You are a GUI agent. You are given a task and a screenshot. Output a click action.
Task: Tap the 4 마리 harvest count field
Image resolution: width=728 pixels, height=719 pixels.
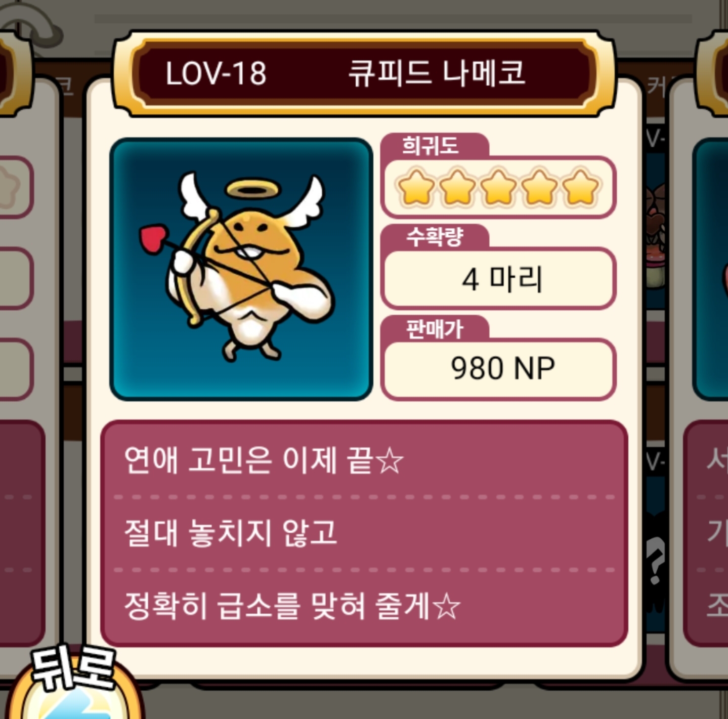tap(498, 278)
